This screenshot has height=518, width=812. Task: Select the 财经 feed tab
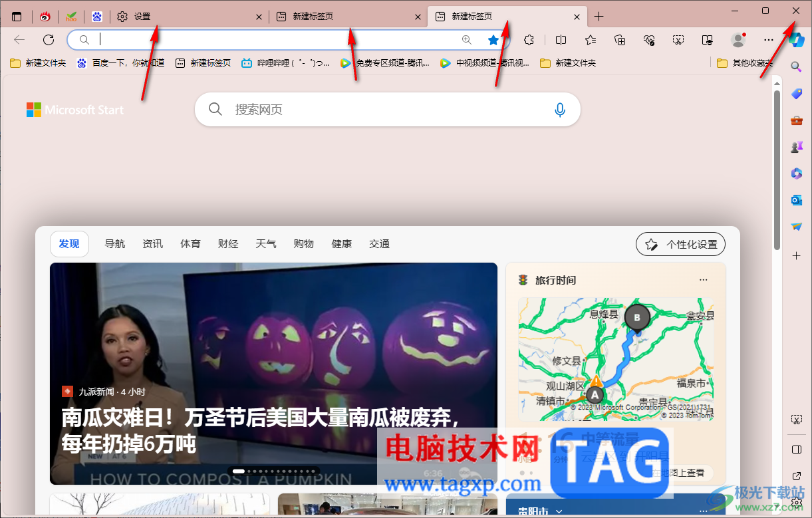pyautogui.click(x=228, y=244)
